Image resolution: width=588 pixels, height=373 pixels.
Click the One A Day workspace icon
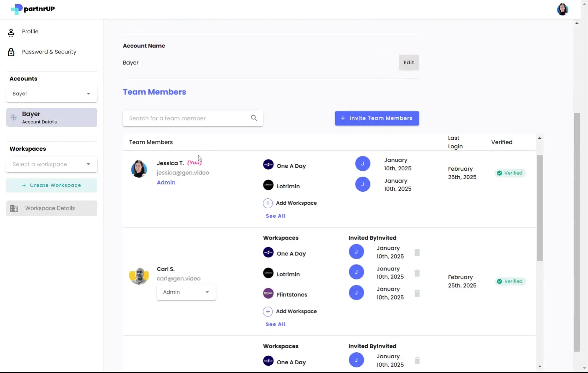point(268,164)
